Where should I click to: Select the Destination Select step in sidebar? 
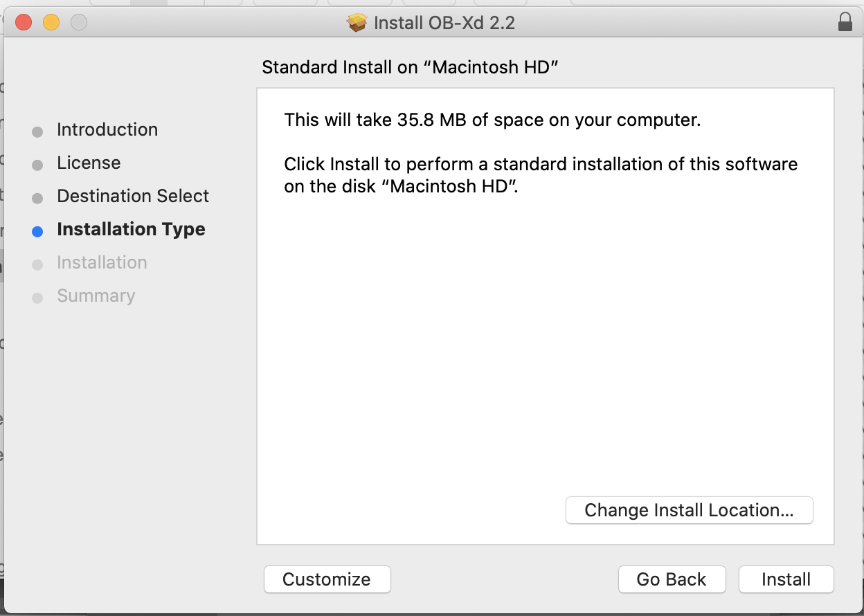coord(133,196)
